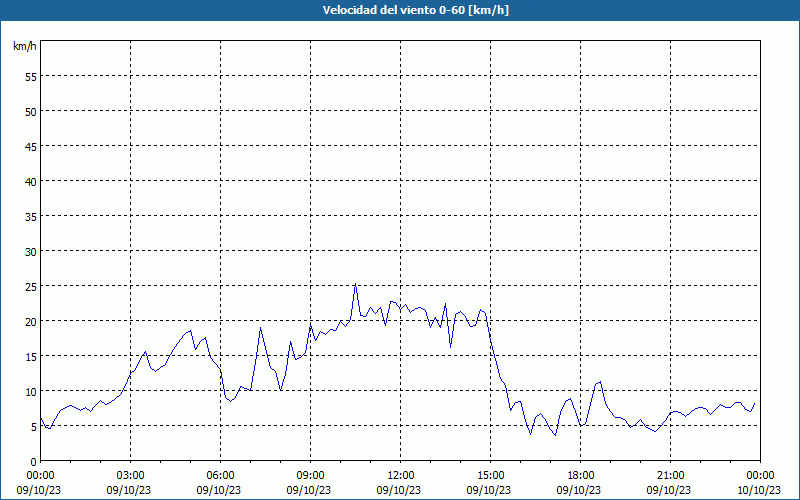Select the "35" y-axis value

click(x=31, y=217)
